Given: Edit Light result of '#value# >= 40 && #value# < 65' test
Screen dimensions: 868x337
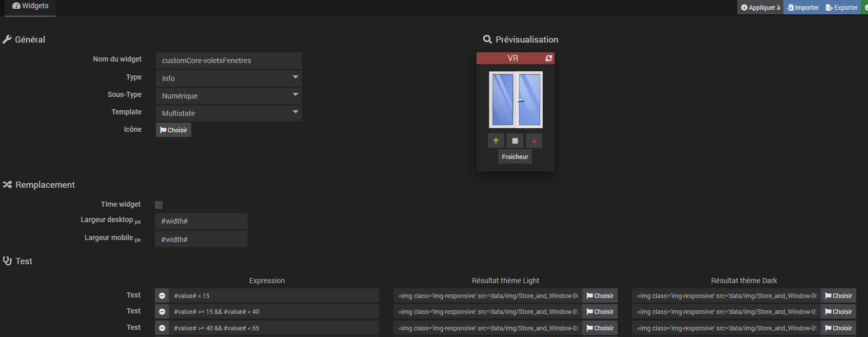Looking at the screenshot, I should click(488, 328).
